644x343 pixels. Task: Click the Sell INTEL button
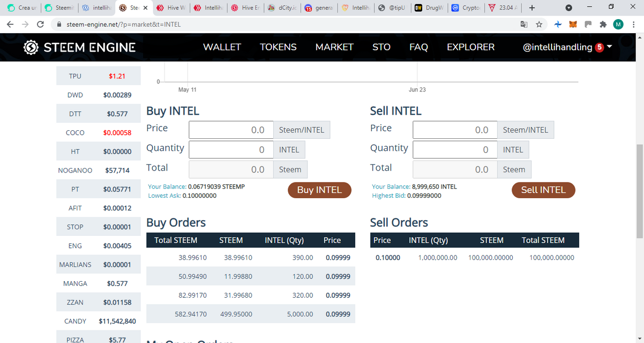click(543, 190)
